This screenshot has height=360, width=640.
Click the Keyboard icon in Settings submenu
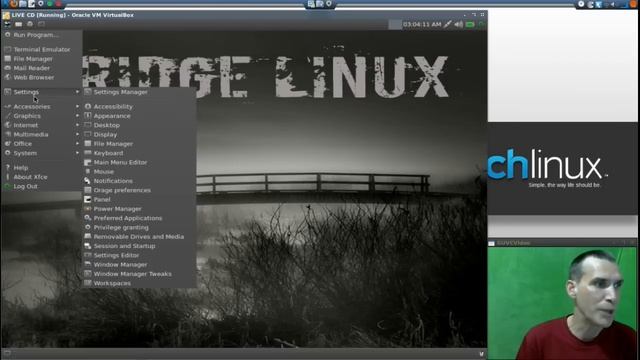tap(88, 153)
